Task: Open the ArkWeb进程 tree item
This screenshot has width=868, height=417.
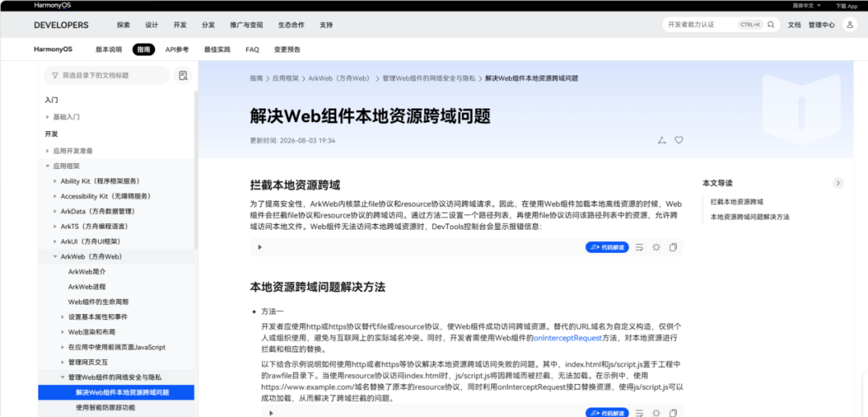Action: [87, 287]
